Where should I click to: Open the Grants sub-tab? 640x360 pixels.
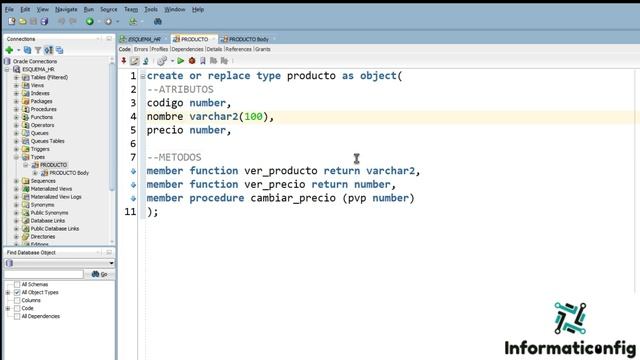coord(263,49)
